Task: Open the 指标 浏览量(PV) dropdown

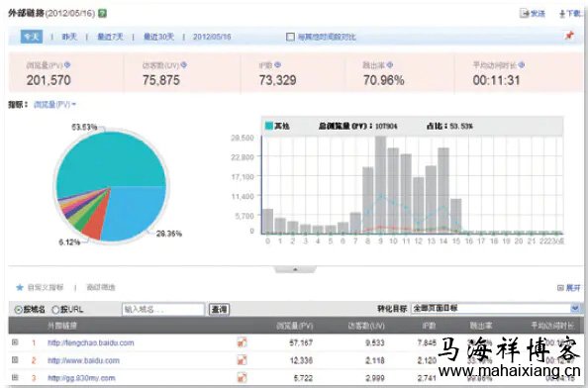Action: (54, 105)
